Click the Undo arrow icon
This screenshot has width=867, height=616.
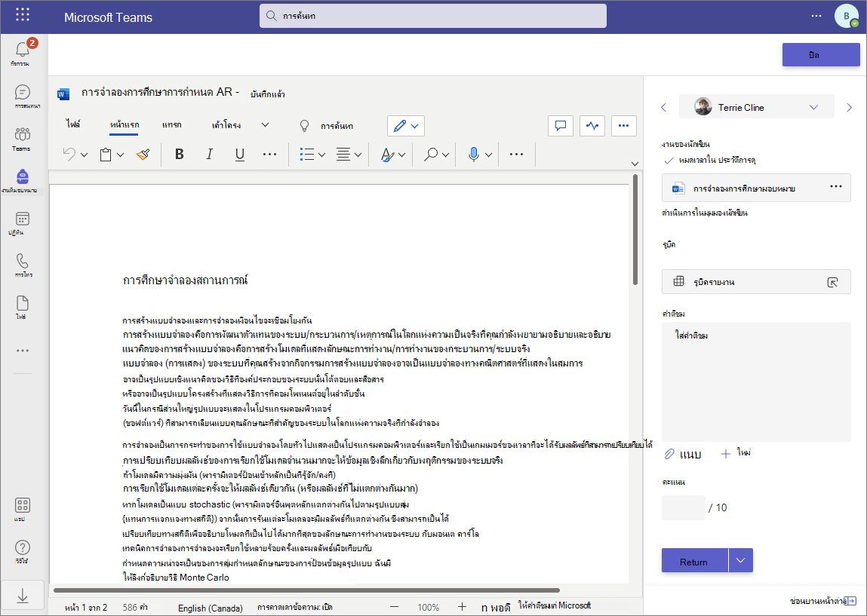pyautogui.click(x=69, y=154)
